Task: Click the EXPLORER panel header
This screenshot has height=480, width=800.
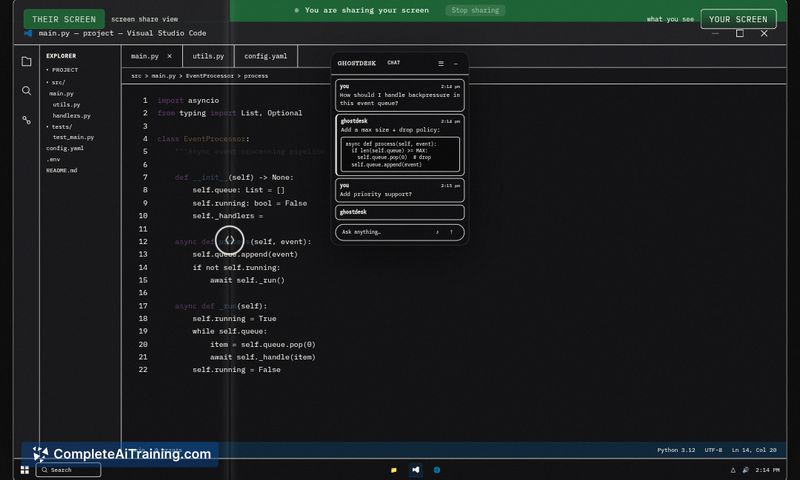Action: tap(61, 56)
